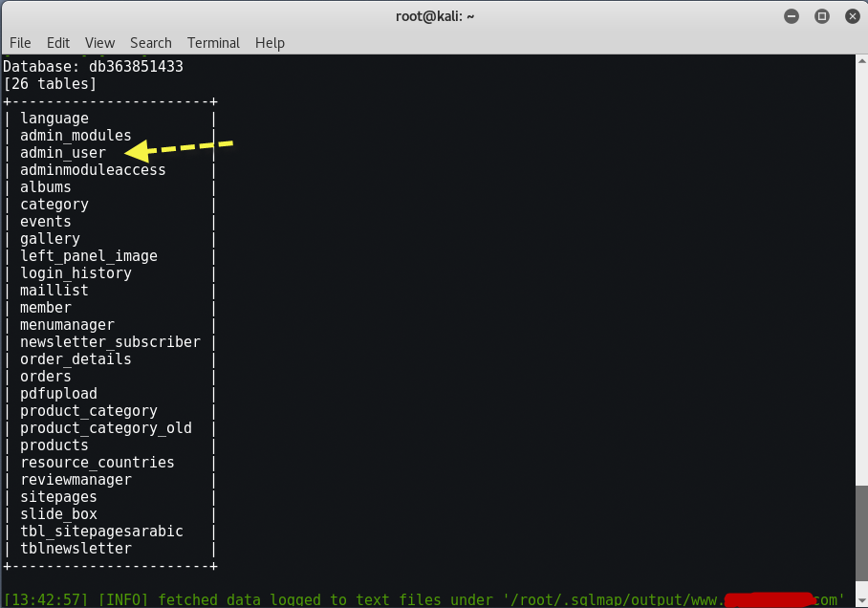Click the scrollbar up arrow
This screenshot has height=608, width=868.
862,60
